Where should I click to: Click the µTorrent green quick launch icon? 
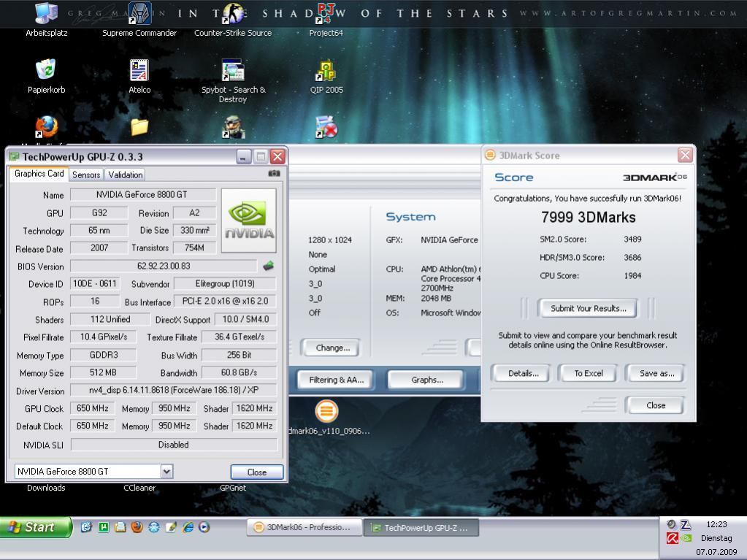click(104, 527)
